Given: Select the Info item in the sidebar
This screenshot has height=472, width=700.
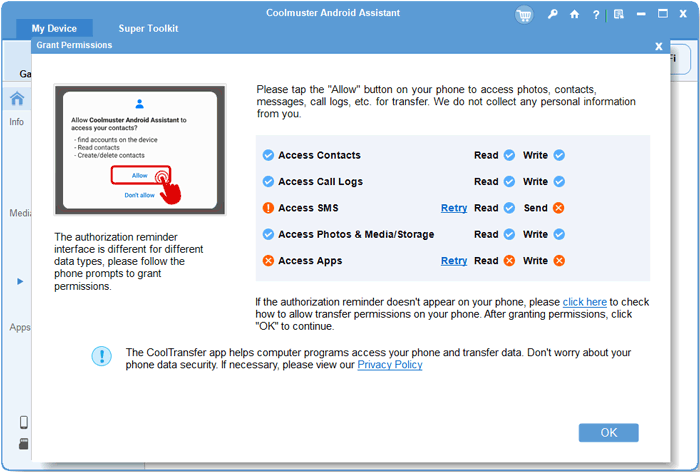Looking at the screenshot, I should coord(17,122).
